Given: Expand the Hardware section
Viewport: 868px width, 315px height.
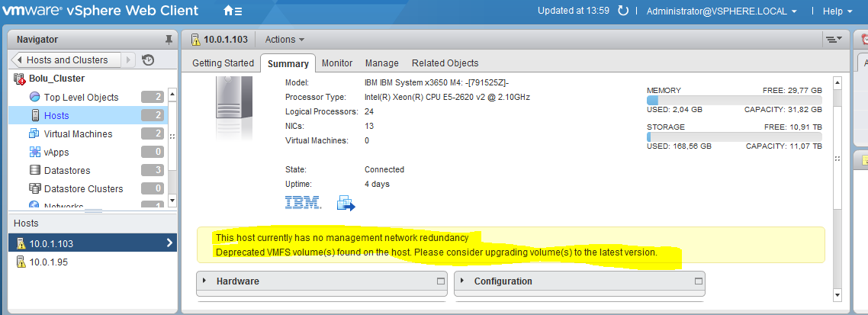Looking at the screenshot, I should tap(204, 281).
